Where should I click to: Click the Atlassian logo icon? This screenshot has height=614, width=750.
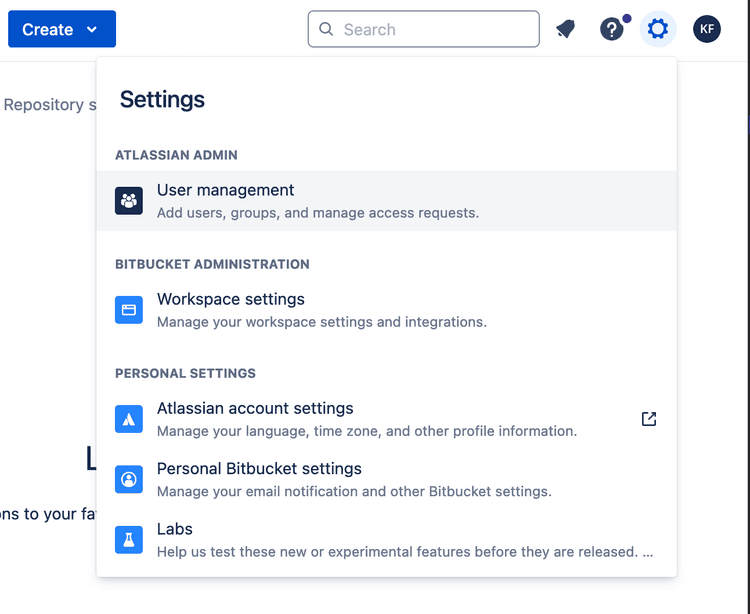tap(129, 419)
